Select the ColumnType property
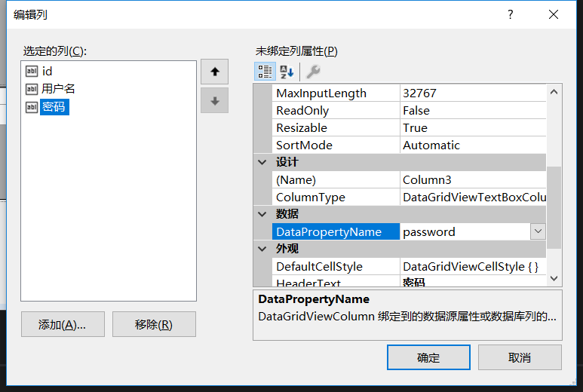The width and height of the screenshot is (583, 392). [x=336, y=198]
